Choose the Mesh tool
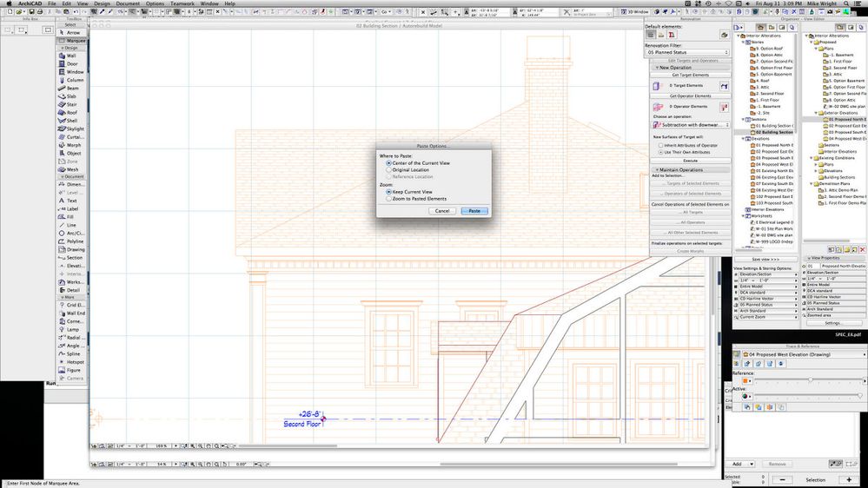The width and height of the screenshot is (868, 488). click(x=71, y=169)
